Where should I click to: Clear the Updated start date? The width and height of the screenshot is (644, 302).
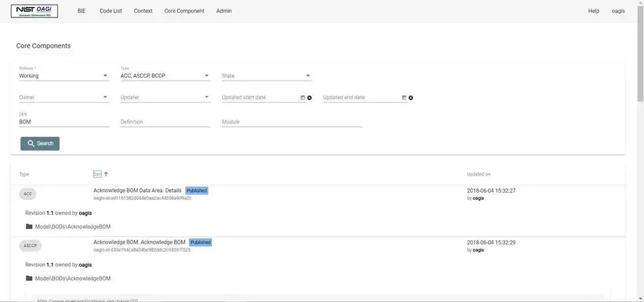(309, 98)
